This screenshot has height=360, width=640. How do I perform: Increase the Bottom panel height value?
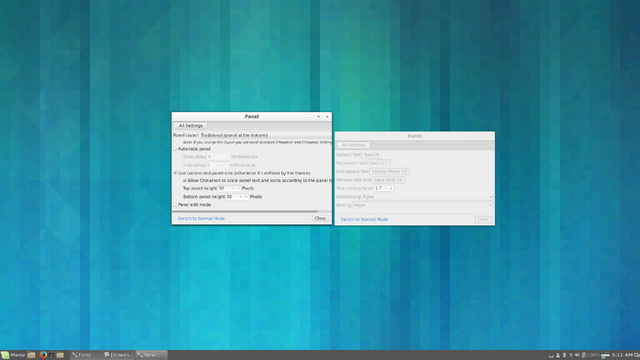(246, 197)
